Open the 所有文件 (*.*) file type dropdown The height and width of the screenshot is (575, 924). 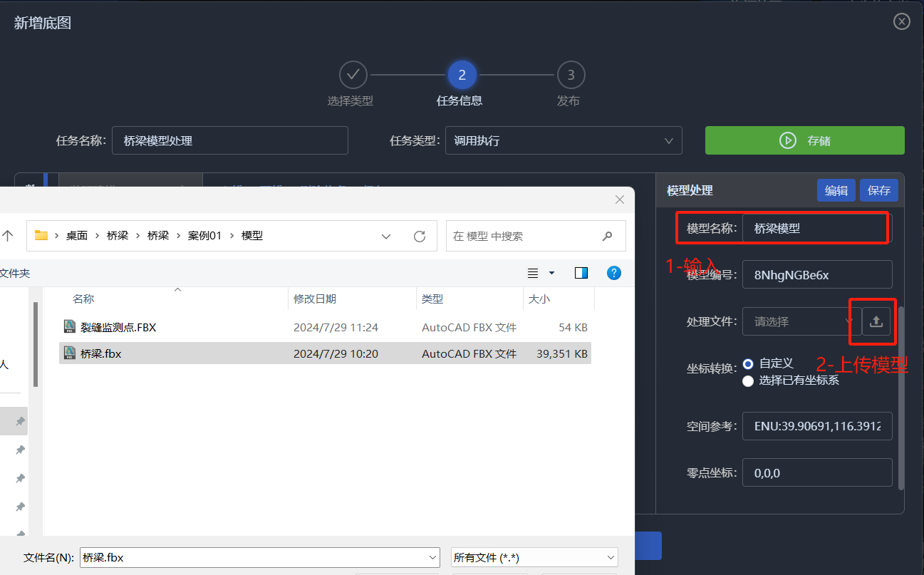click(x=534, y=558)
